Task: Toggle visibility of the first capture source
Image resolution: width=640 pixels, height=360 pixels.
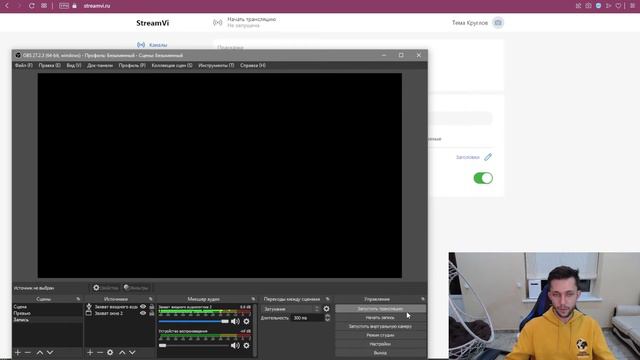Action: [x=143, y=307]
